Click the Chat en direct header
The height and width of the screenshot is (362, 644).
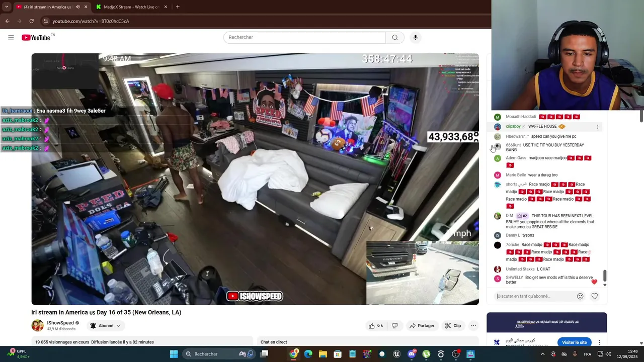(274, 342)
